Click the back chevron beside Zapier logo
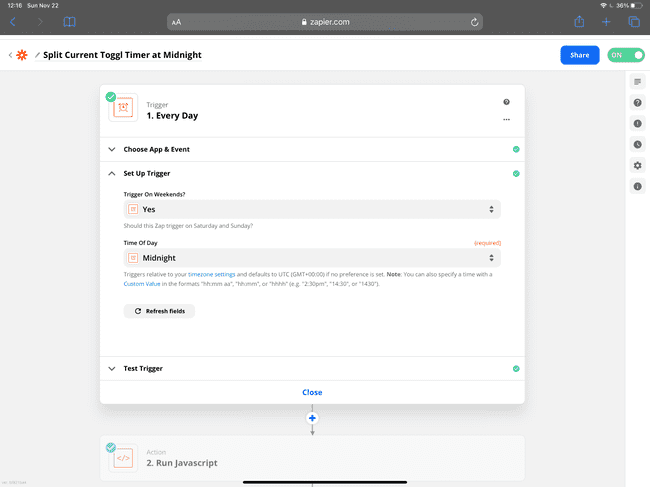The height and width of the screenshot is (487, 650). [10, 55]
